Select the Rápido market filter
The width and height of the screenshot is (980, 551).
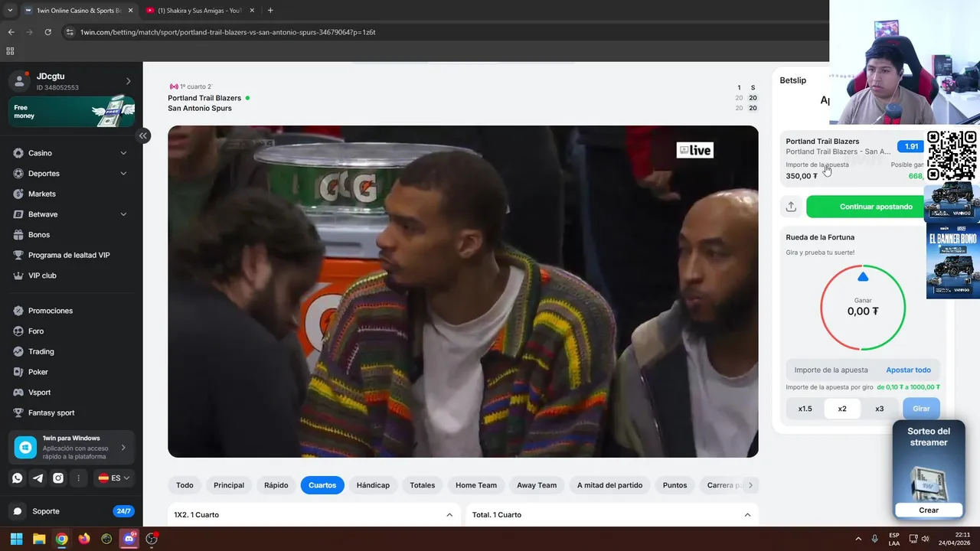tap(276, 485)
